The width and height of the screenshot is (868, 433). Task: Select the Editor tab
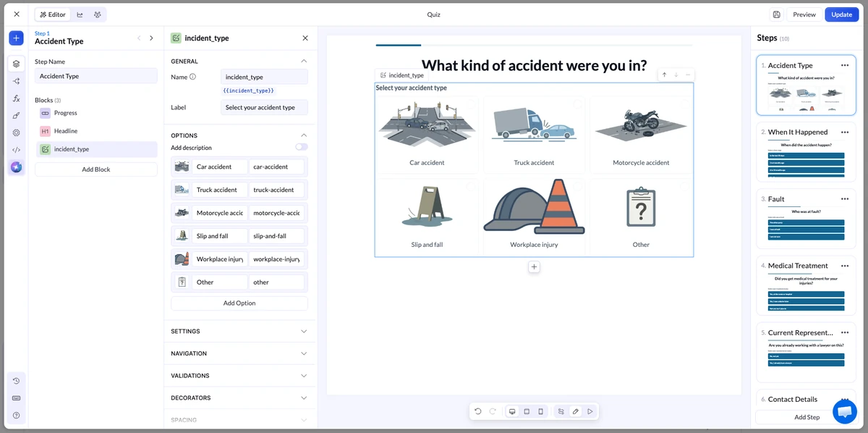click(x=53, y=14)
